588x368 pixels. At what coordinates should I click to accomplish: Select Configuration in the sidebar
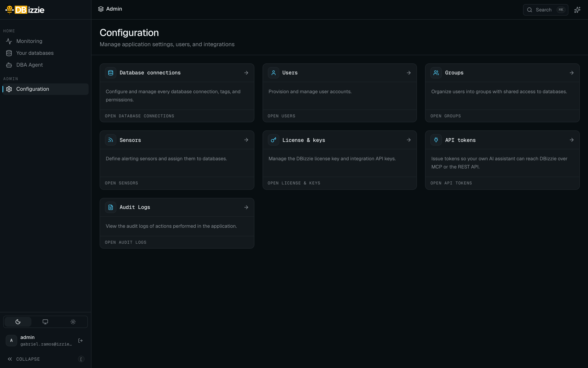(x=46, y=89)
